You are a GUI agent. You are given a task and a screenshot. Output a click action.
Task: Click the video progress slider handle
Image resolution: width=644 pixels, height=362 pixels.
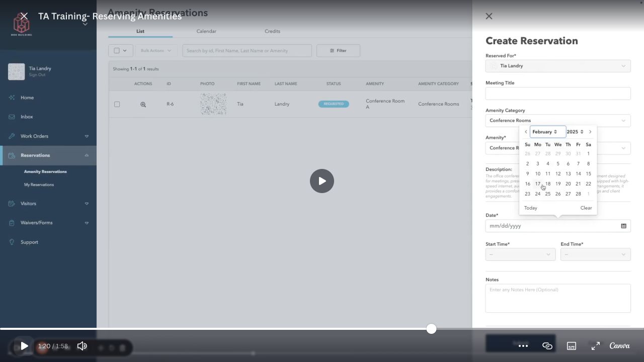431,329
